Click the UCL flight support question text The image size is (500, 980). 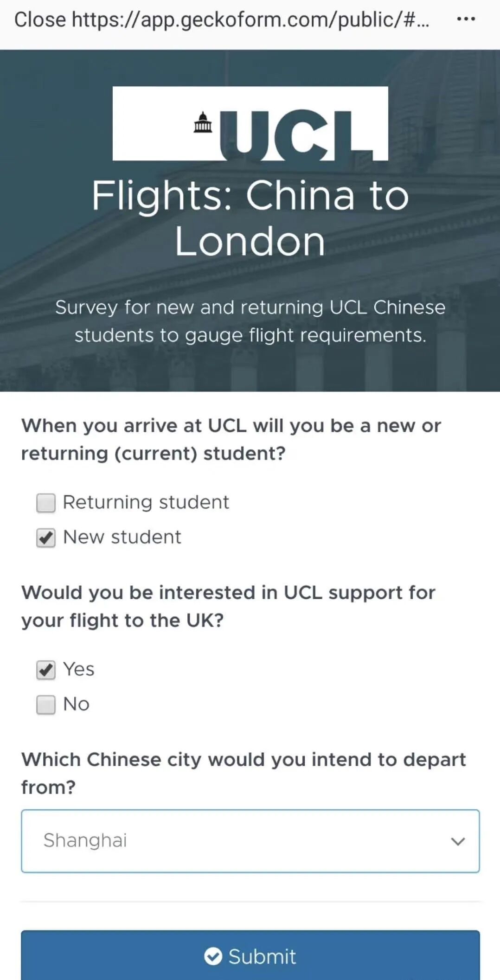coord(228,606)
